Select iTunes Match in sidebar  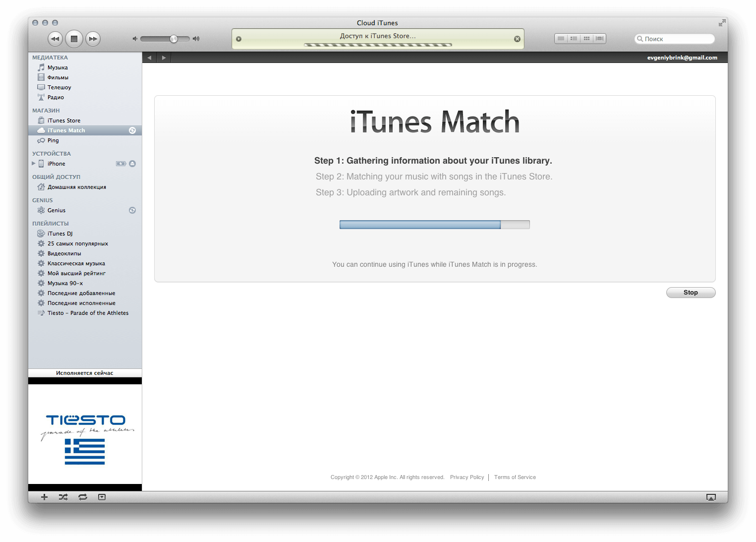click(85, 130)
